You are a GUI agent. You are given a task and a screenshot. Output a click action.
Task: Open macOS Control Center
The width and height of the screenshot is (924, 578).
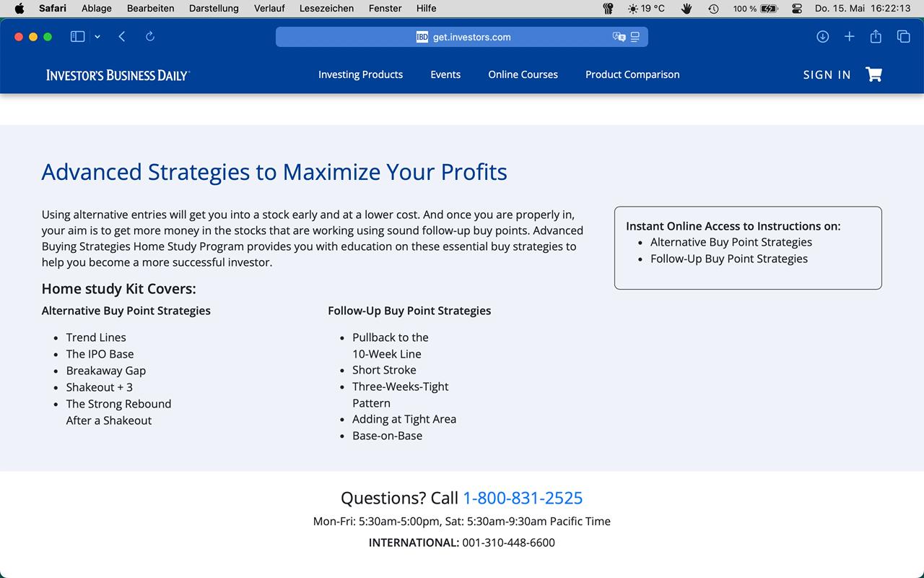[x=797, y=9]
